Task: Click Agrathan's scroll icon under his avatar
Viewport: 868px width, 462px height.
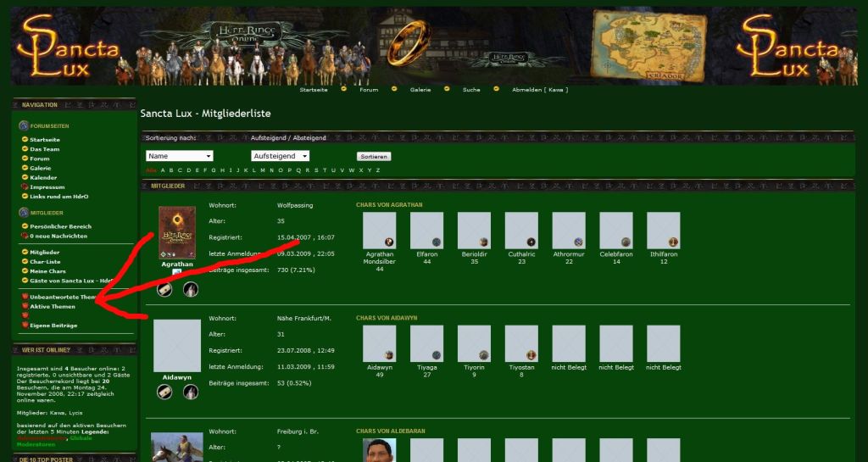Action: pos(164,290)
